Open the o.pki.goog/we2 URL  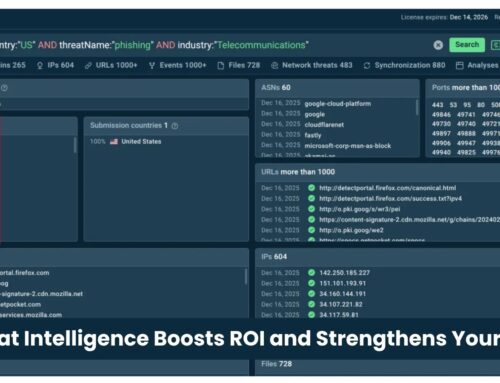tap(351, 230)
